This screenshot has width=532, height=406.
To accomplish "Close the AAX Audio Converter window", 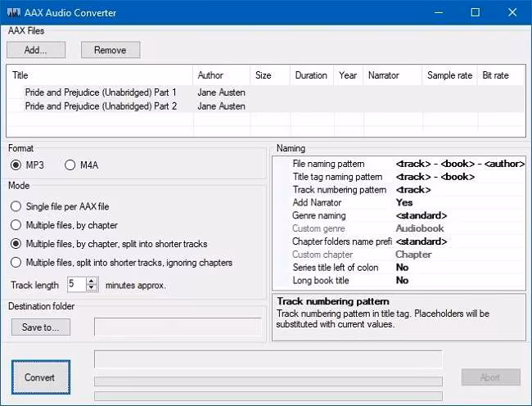I will pyautogui.click(x=512, y=12).
